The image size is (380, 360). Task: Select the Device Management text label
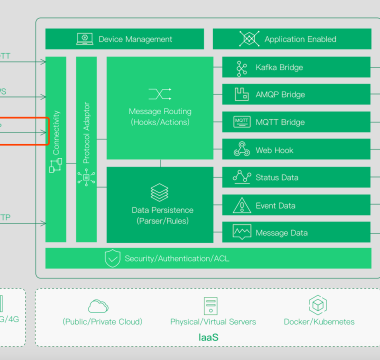click(135, 39)
